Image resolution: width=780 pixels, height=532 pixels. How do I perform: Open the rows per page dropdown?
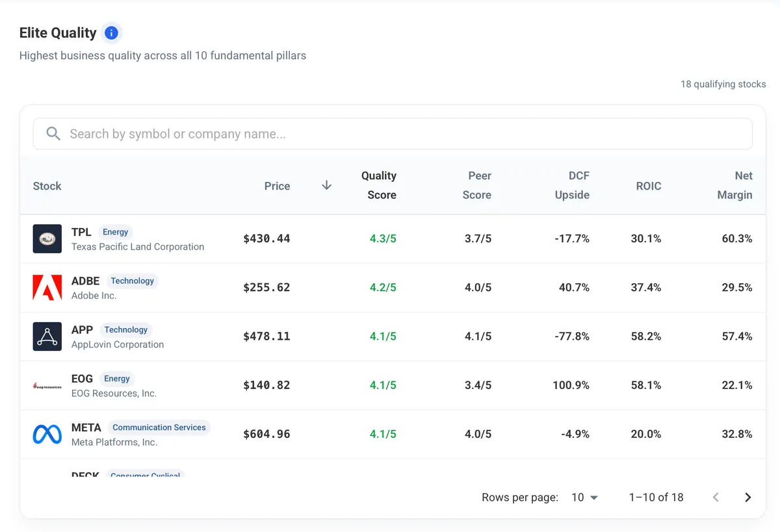(585, 498)
